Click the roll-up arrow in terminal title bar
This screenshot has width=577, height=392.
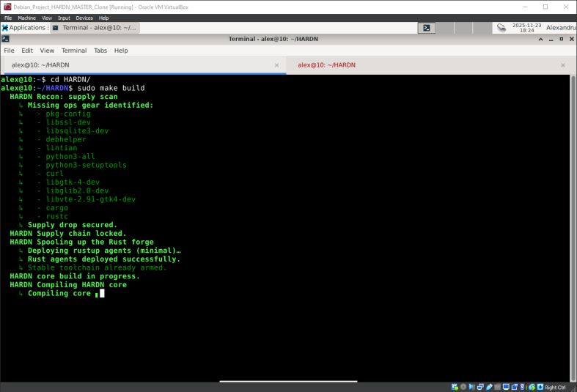click(540, 39)
